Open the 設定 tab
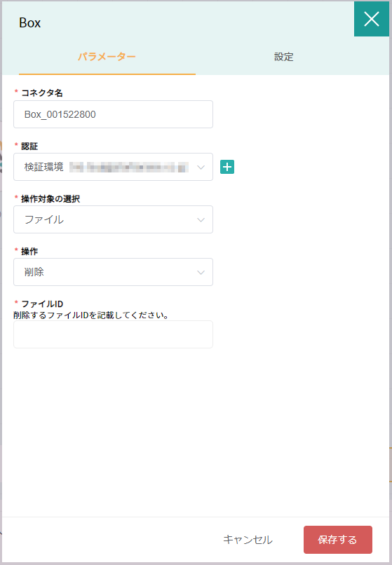This screenshot has width=392, height=565. (284, 57)
